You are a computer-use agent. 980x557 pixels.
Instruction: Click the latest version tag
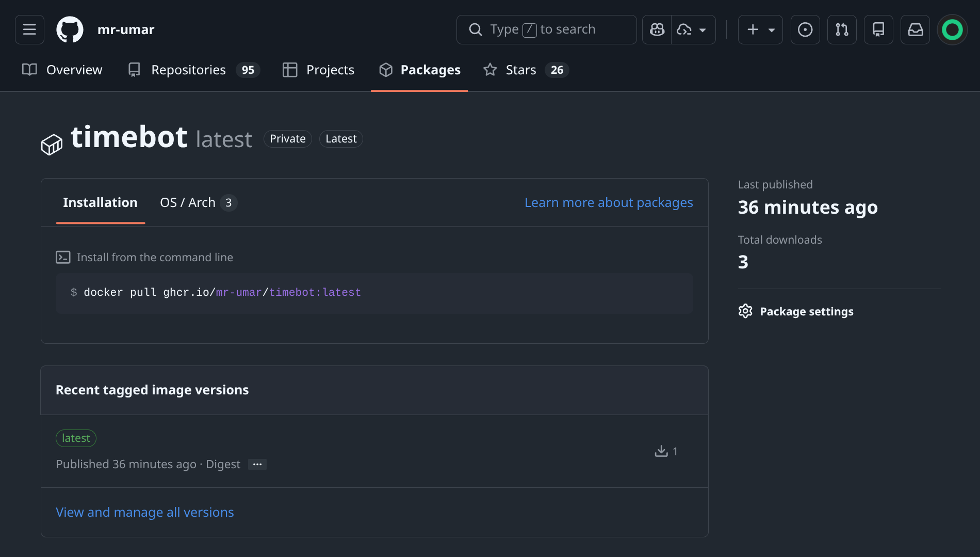[76, 438]
